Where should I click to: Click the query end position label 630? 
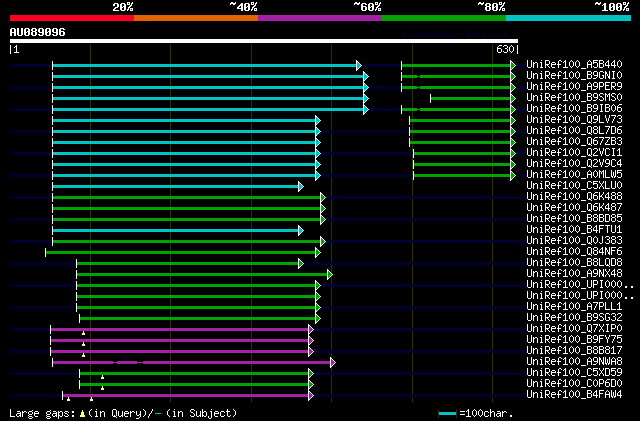tap(505, 49)
